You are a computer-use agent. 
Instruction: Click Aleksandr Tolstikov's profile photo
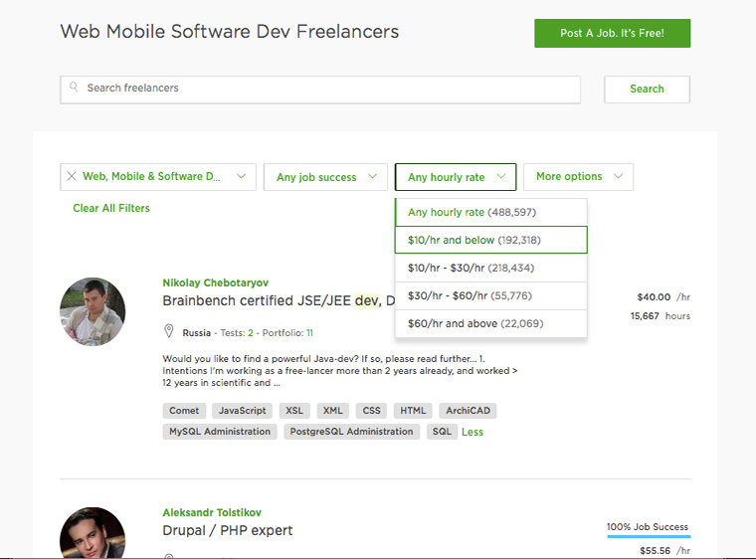coord(93,533)
